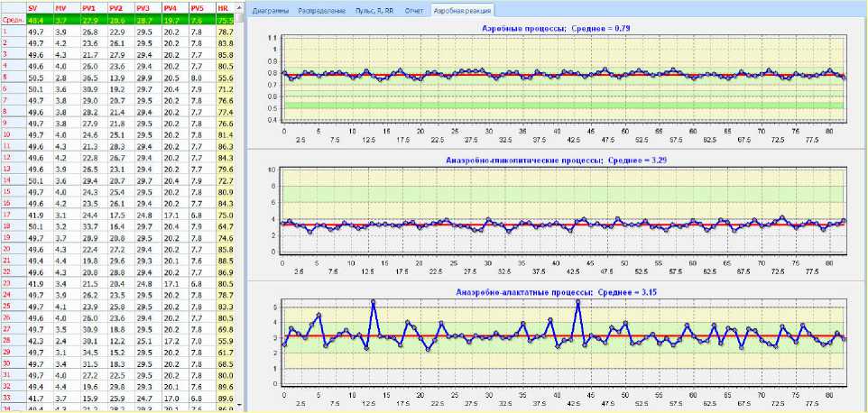
Task: Click PV1 value 33.7 in row 18
Action: pyautogui.click(x=94, y=226)
